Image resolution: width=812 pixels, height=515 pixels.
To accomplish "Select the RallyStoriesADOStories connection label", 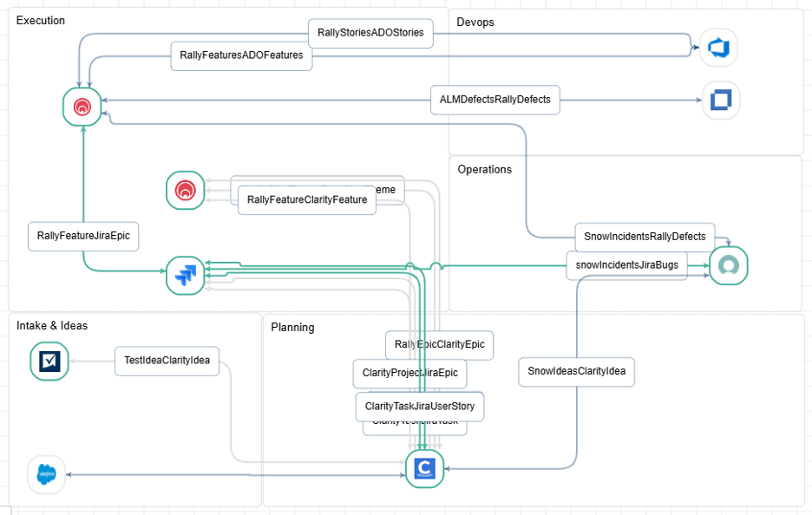I will tap(370, 33).
